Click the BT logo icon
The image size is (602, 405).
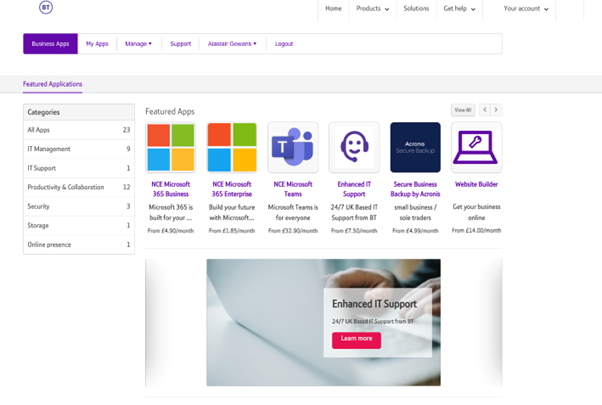[x=46, y=7]
